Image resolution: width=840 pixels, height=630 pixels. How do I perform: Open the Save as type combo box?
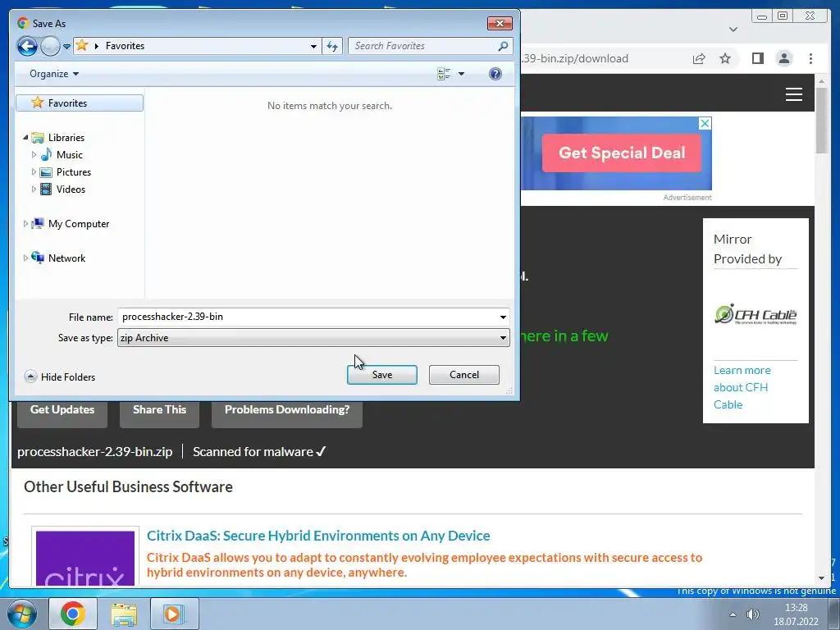(313, 338)
